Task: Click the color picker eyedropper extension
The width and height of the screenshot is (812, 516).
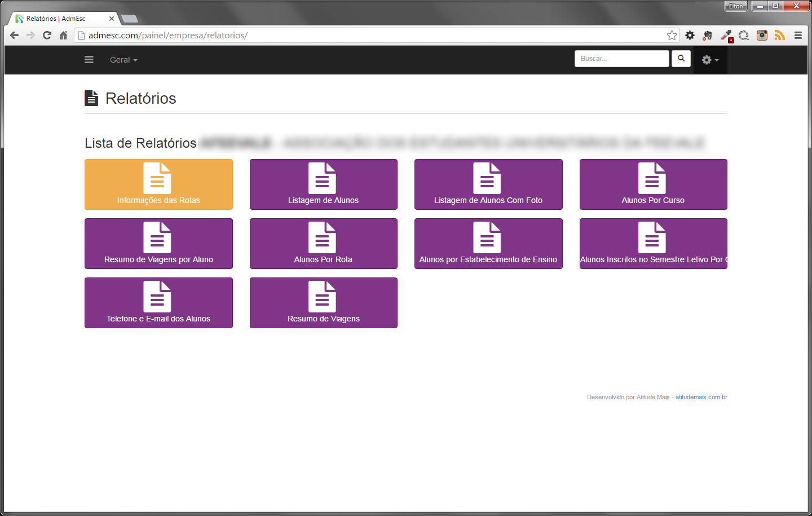Action: [726, 36]
